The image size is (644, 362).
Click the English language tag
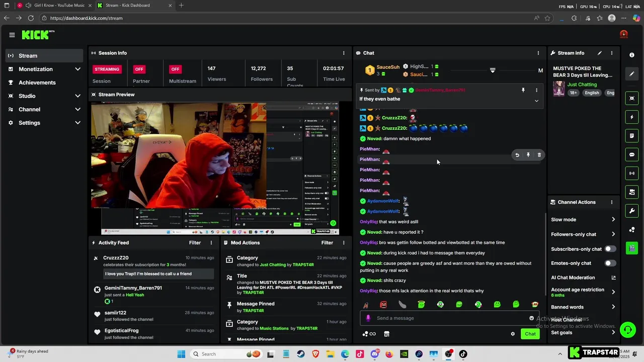[x=592, y=93]
